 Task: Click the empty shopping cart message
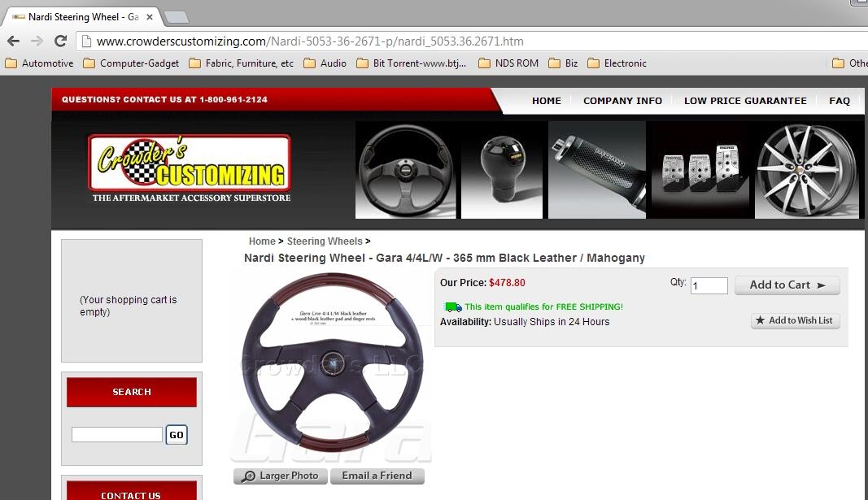[129, 306]
